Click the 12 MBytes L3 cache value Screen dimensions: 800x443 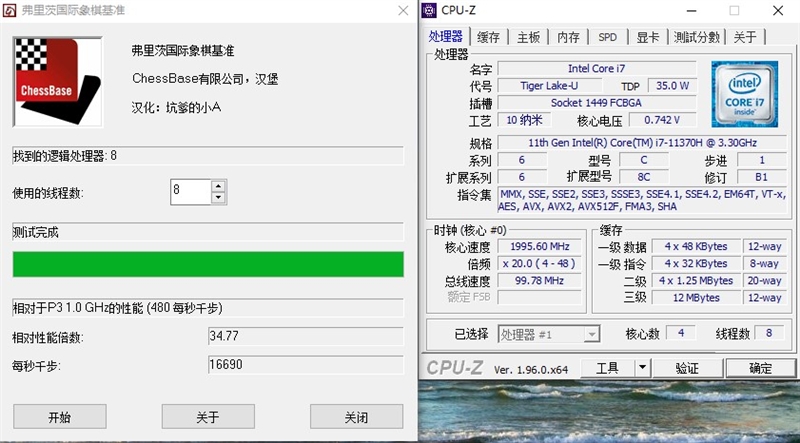click(696, 298)
